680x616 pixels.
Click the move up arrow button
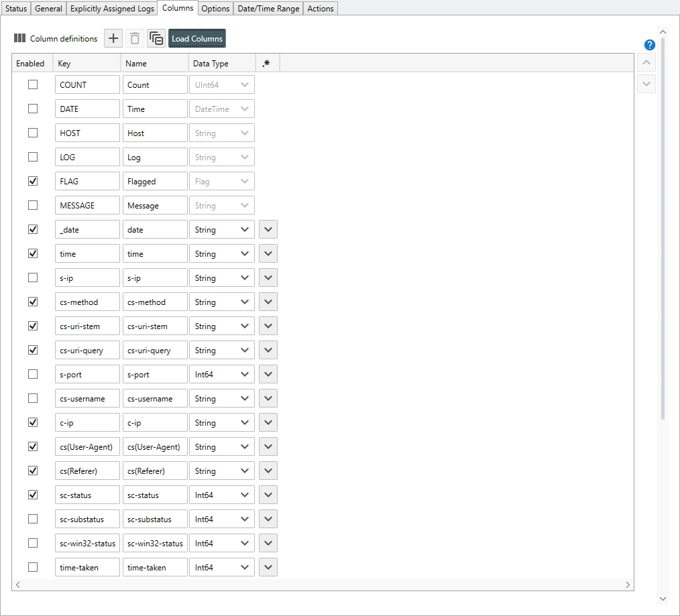(x=646, y=63)
